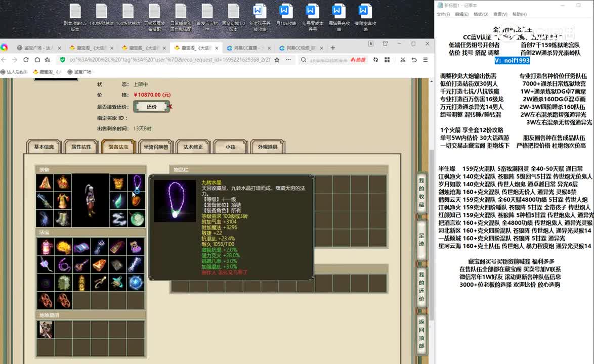This screenshot has width=594, height=364.
Task: Open the browser skin shirt icon
Action: pyautogui.click(x=385, y=44)
